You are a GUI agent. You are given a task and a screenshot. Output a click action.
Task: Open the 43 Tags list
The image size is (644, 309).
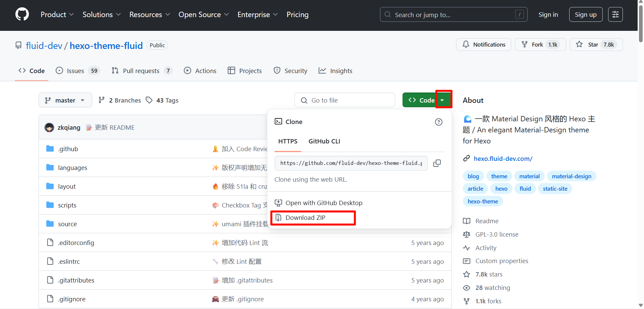coord(162,100)
